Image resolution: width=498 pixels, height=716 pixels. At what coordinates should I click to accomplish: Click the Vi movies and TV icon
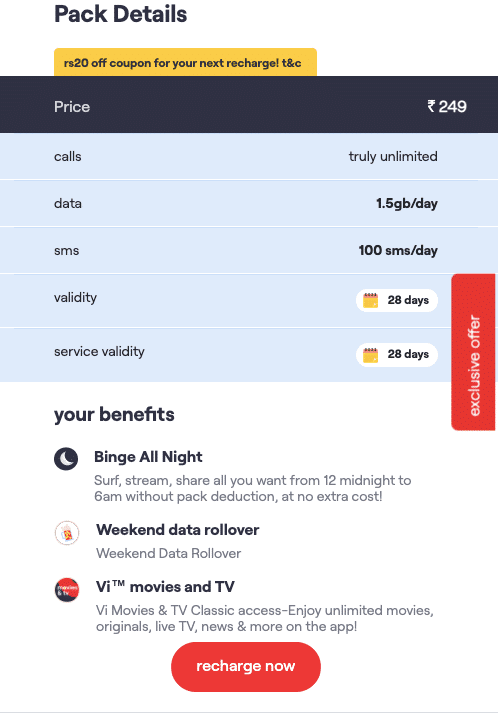pos(67,590)
